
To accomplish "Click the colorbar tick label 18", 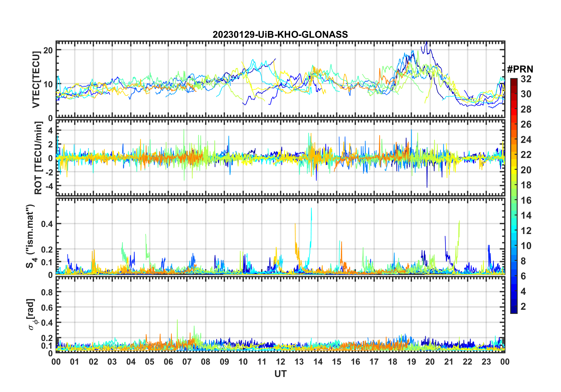I will pyautogui.click(x=526, y=185).
